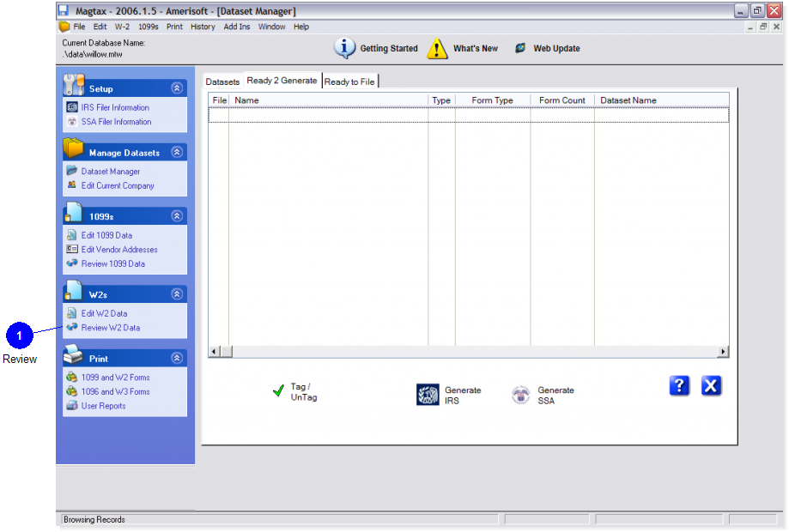Viewport: 789px width, 532px height.
Task: Click the Dataset Manager folder icon
Action: coord(72,171)
